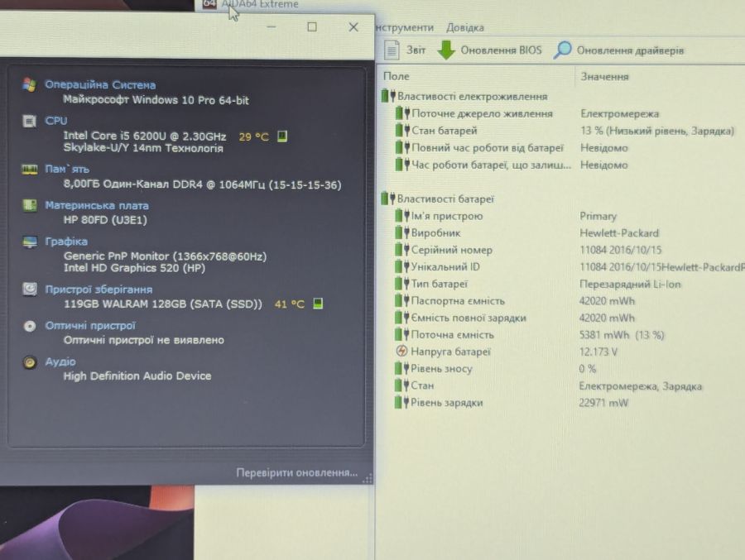Open the Аудіо section link
Screen dimensions: 745x560
(x=60, y=361)
